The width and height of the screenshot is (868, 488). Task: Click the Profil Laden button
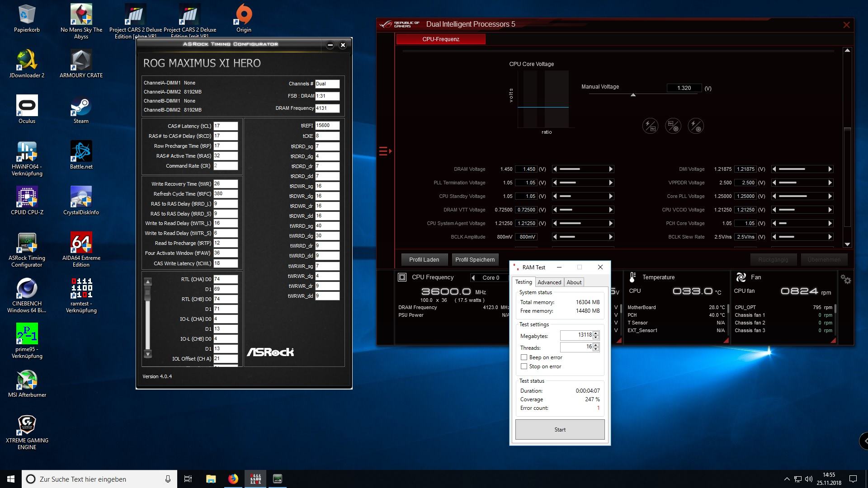424,259
